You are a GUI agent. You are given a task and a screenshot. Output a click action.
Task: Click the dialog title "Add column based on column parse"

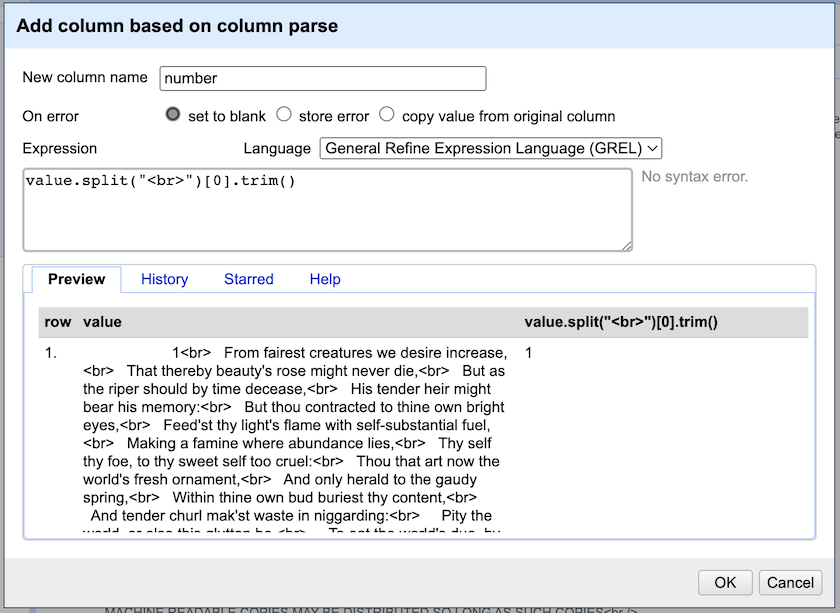click(177, 26)
